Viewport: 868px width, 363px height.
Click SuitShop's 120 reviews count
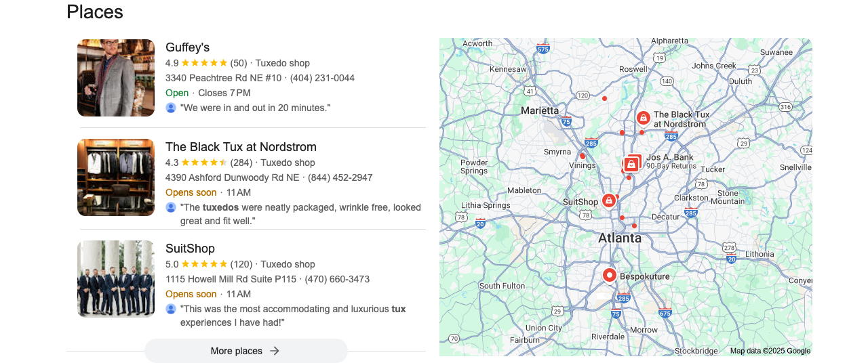click(241, 264)
